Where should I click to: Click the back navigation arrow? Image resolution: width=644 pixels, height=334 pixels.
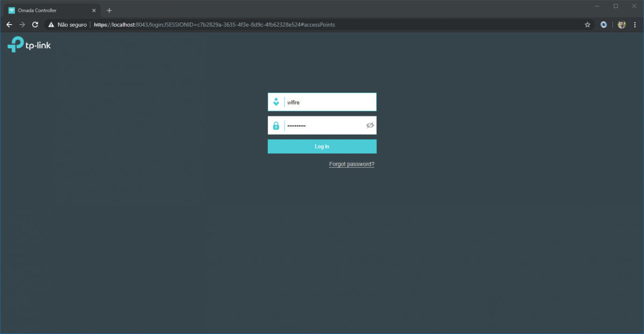(x=9, y=24)
